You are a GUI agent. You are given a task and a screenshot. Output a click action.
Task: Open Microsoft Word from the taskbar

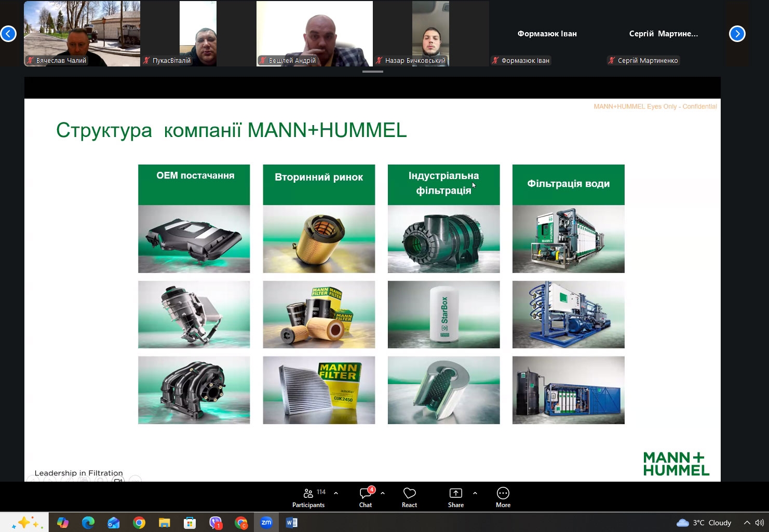pyautogui.click(x=292, y=523)
